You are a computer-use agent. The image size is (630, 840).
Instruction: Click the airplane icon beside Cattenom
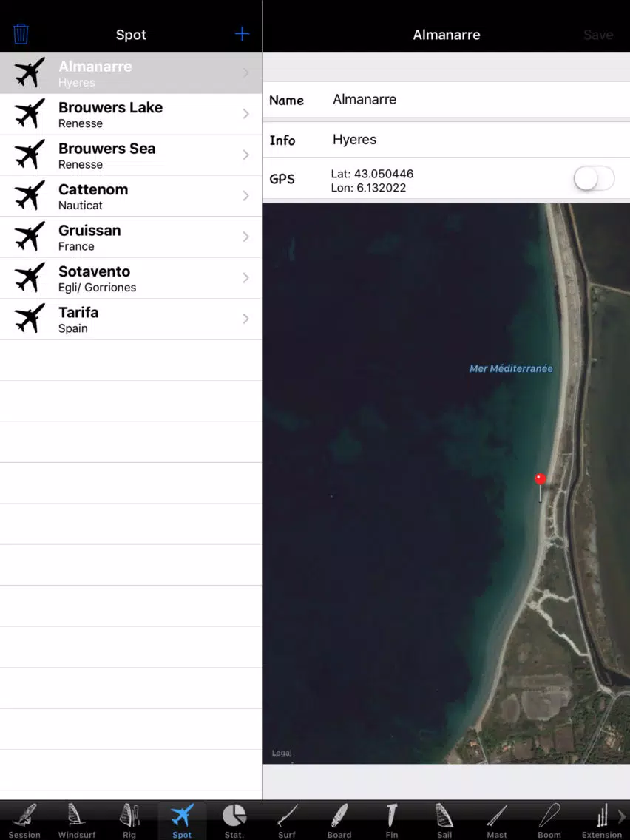pyautogui.click(x=30, y=195)
